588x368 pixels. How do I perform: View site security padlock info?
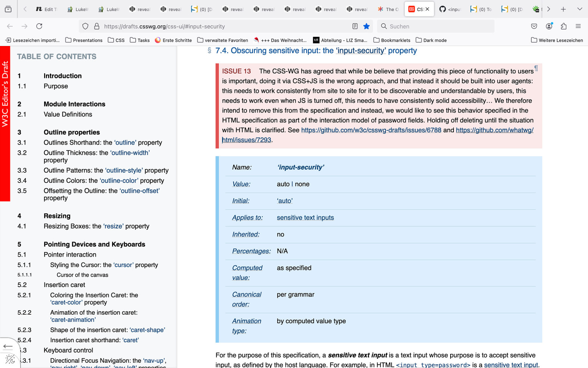(97, 26)
